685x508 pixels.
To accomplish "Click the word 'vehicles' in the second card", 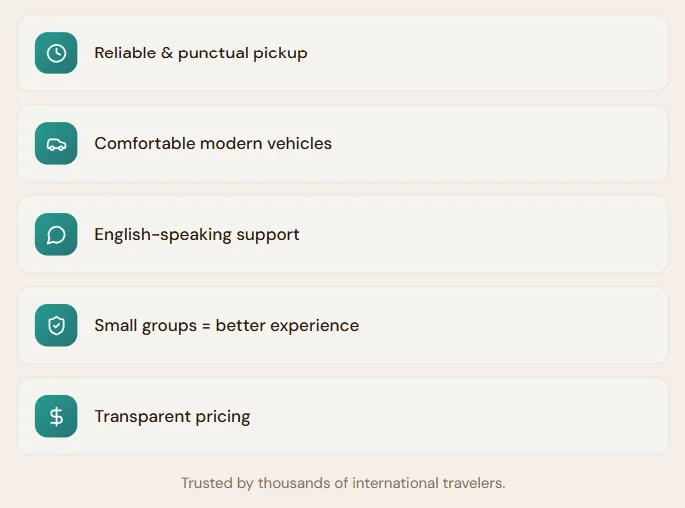I will [299, 144].
